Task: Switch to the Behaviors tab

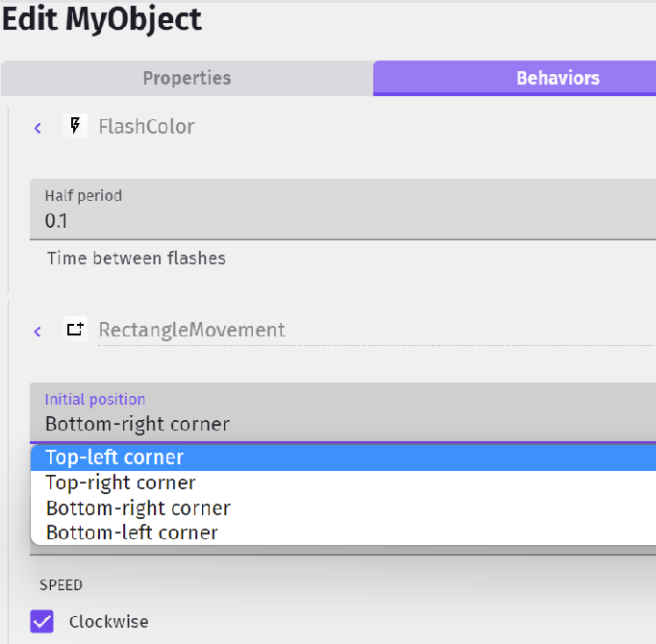Action: coord(557,79)
